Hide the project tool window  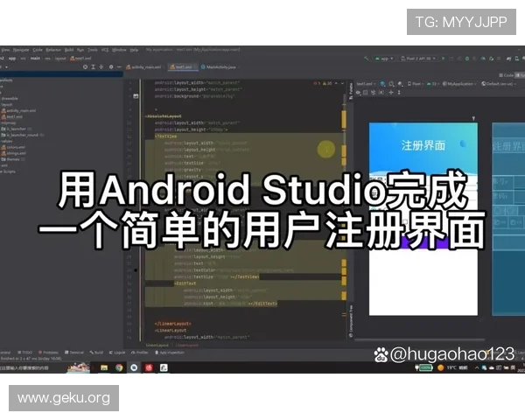119,67
